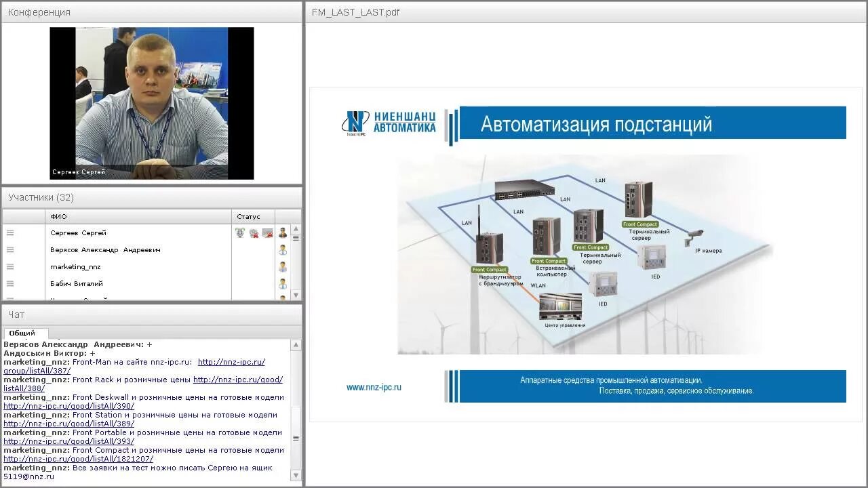The image size is (868, 488).
Task: Select participant Верясов Александр Андреевич in participants list
Action: point(105,249)
